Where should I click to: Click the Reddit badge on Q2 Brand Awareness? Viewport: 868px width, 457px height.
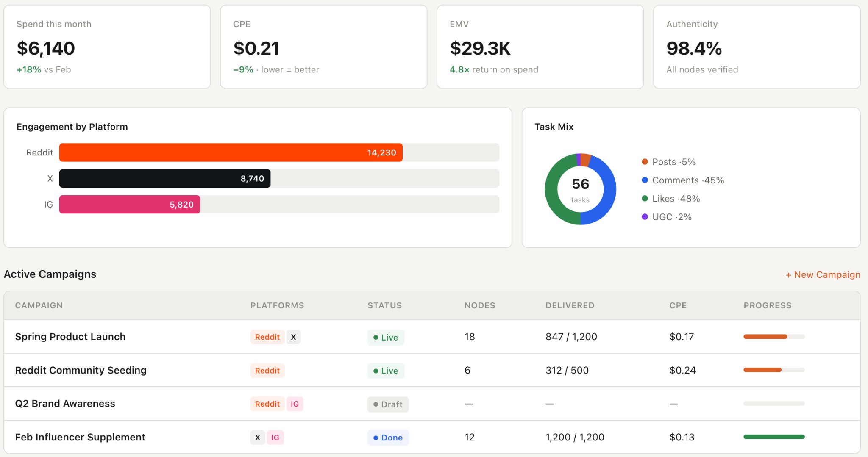267,404
